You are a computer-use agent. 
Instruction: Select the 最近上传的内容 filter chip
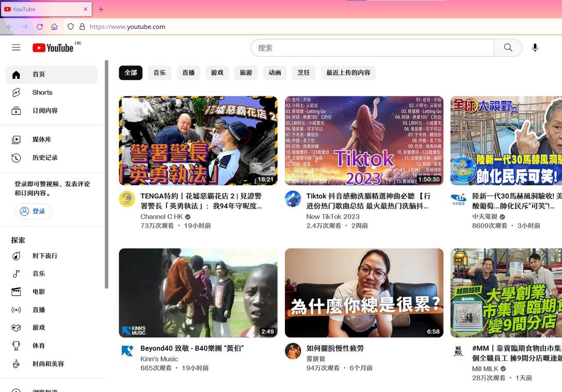pos(348,73)
